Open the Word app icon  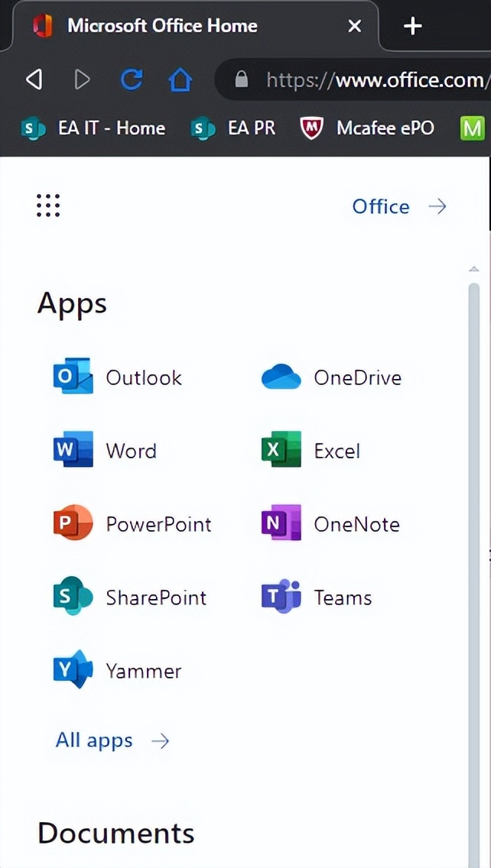coord(73,449)
